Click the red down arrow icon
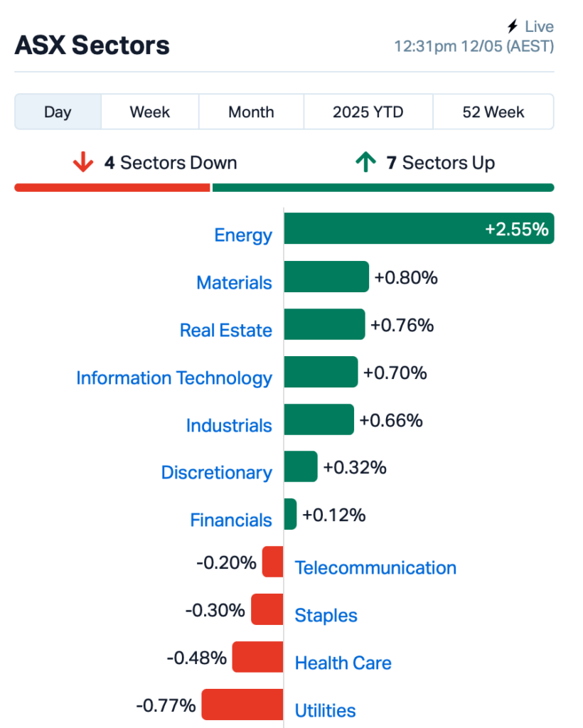 tap(83, 162)
